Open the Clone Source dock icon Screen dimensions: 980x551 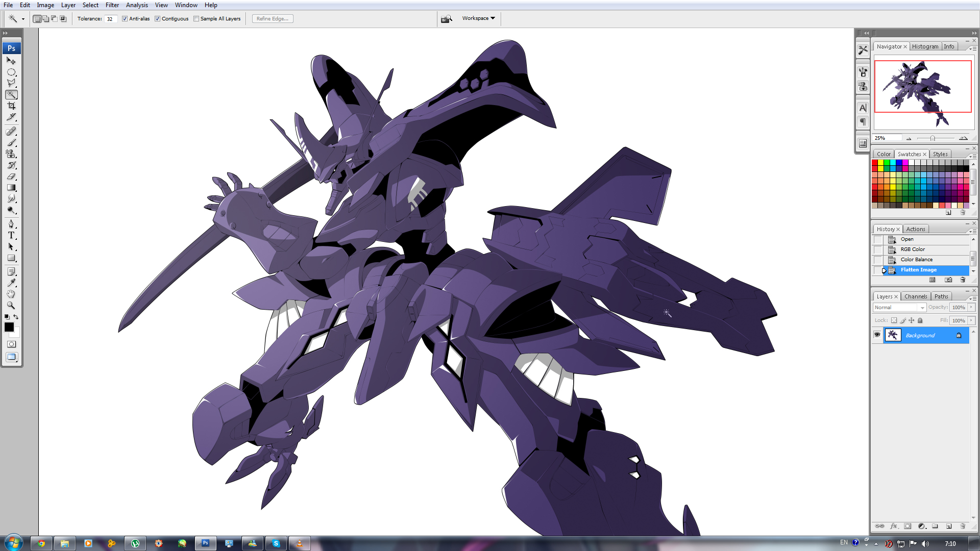(863, 86)
